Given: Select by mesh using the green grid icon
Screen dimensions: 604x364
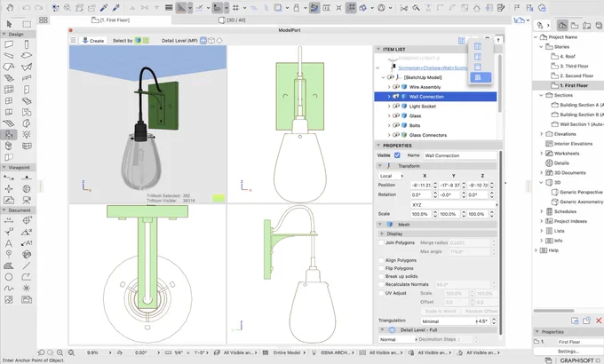Looking at the screenshot, I should [x=146, y=40].
